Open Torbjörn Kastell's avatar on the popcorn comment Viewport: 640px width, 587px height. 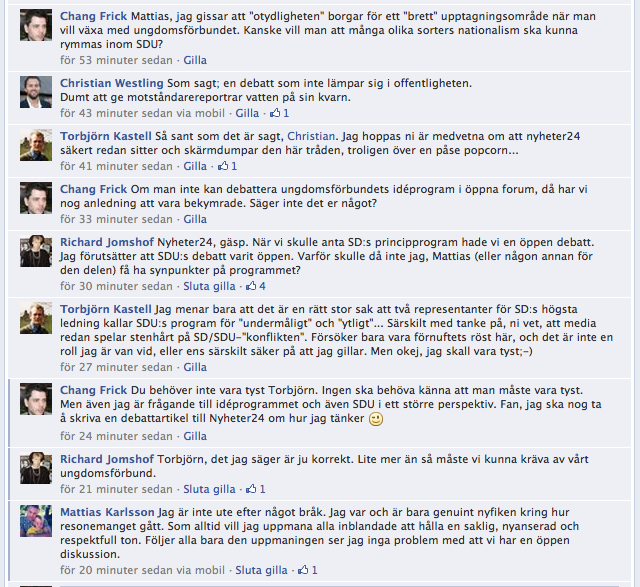pos(36,145)
